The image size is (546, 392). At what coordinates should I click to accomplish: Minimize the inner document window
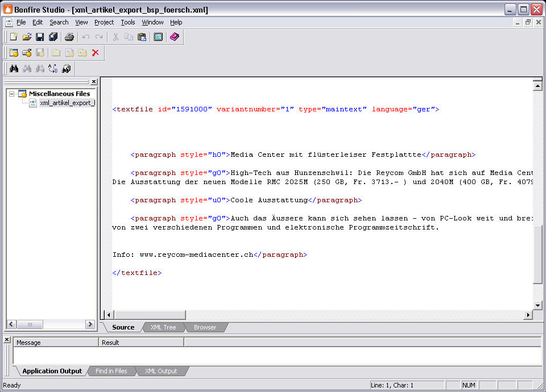click(x=518, y=22)
